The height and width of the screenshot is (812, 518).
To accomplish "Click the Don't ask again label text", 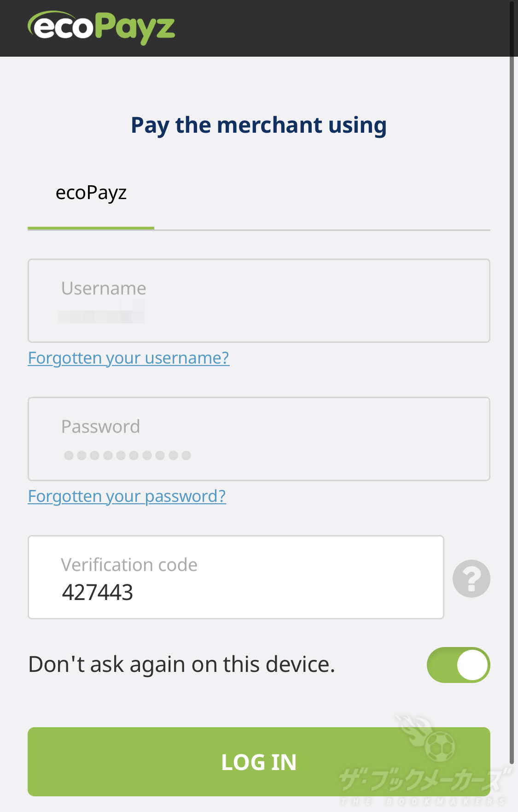I will pyautogui.click(x=181, y=665).
